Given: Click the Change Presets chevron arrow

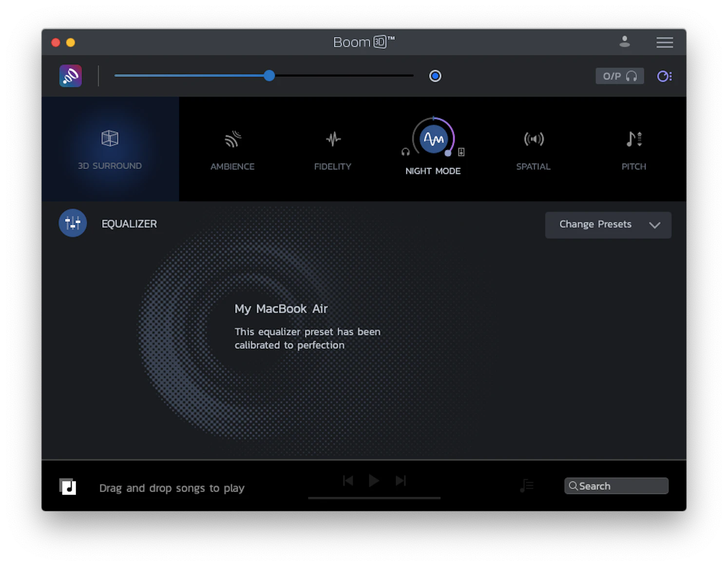Looking at the screenshot, I should click(654, 225).
